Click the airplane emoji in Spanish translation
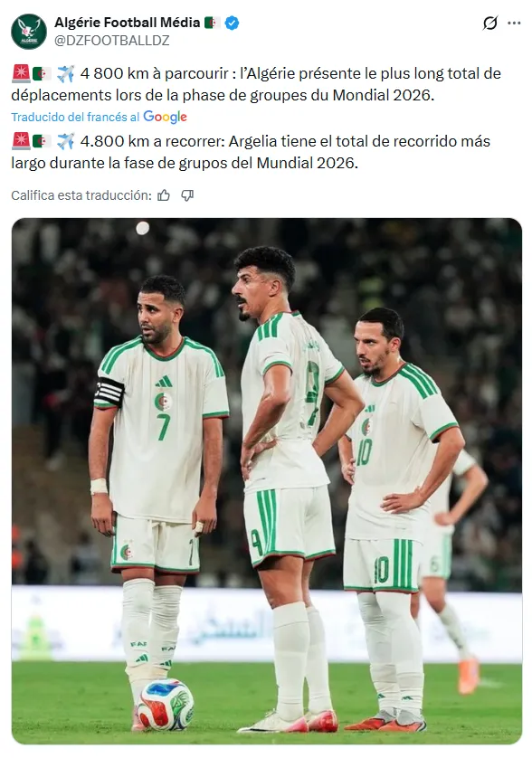The width and height of the screenshot is (532, 758). point(65,142)
